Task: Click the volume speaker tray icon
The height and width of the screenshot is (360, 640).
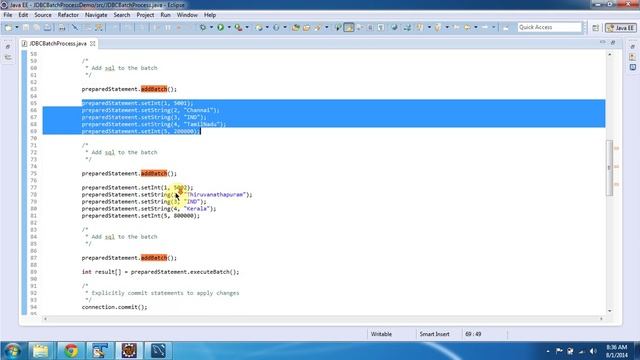Action: tap(593, 351)
